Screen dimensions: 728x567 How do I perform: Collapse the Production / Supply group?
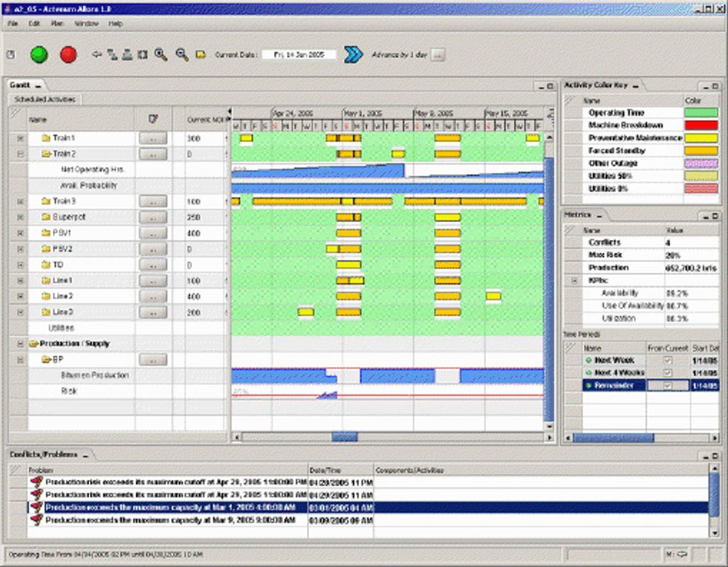tap(20, 343)
